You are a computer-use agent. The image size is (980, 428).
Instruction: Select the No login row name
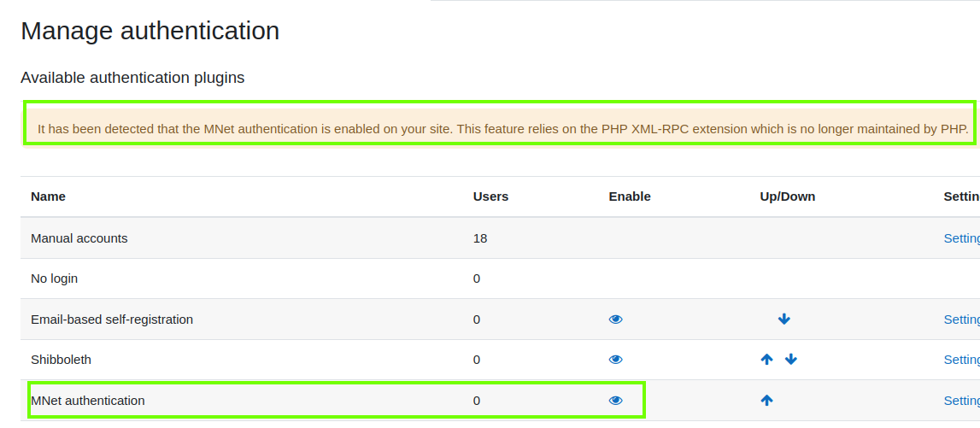click(x=55, y=278)
